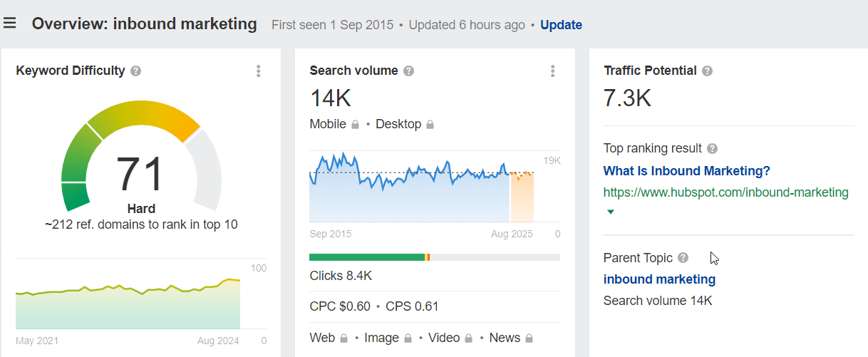Click the Update link in header
The width and height of the screenshot is (868, 357).
[x=561, y=25]
